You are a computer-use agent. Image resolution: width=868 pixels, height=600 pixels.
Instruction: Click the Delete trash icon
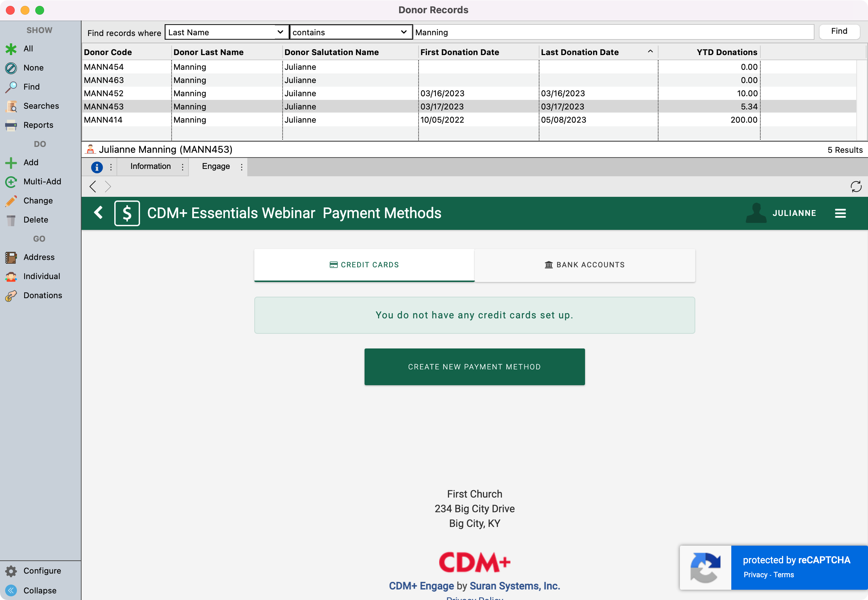point(11,220)
